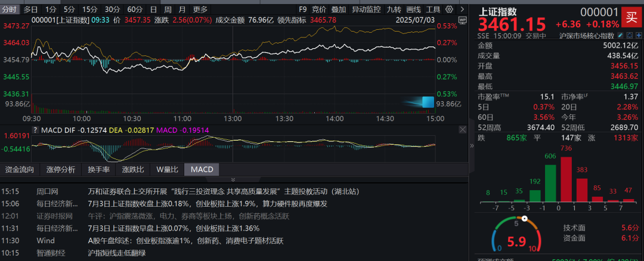Click the blue floating widget on chart
Image resolution: width=644 pixels, height=261 pixels.
[x=428, y=102]
